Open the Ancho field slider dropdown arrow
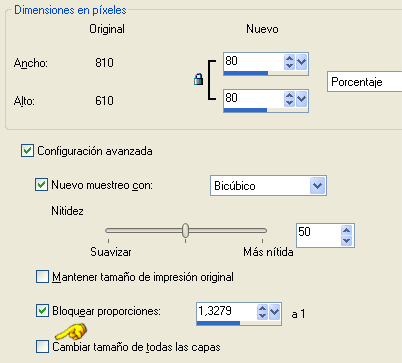The width and height of the screenshot is (402, 363). click(x=301, y=62)
